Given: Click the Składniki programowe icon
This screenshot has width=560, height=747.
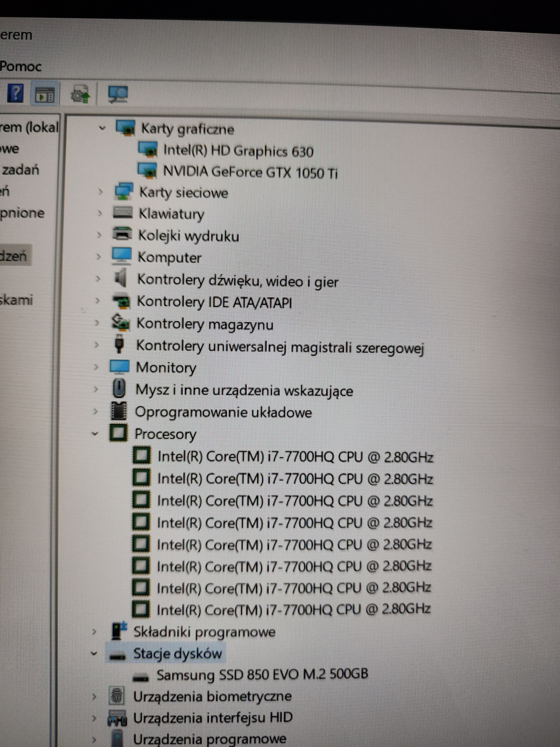Looking at the screenshot, I should 118,630.
